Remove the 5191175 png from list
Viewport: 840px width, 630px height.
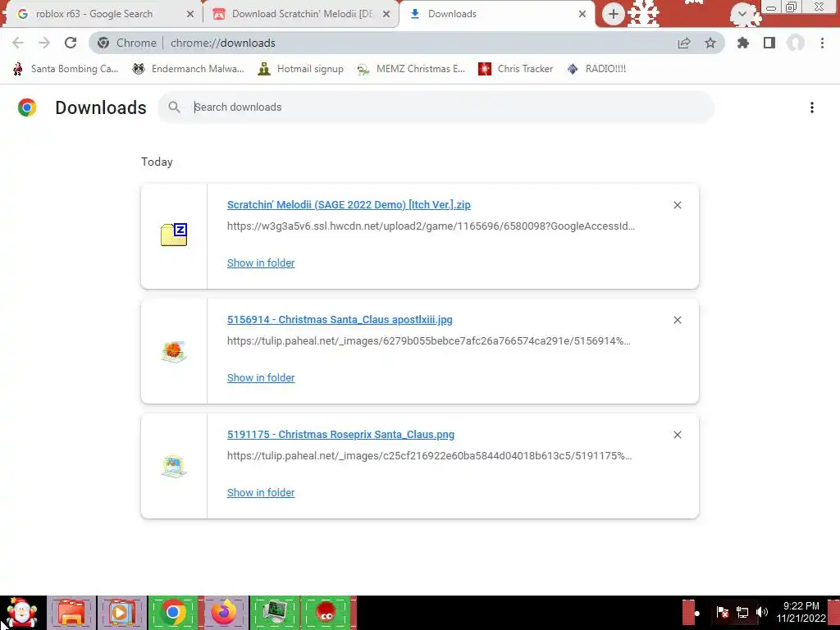click(x=677, y=435)
